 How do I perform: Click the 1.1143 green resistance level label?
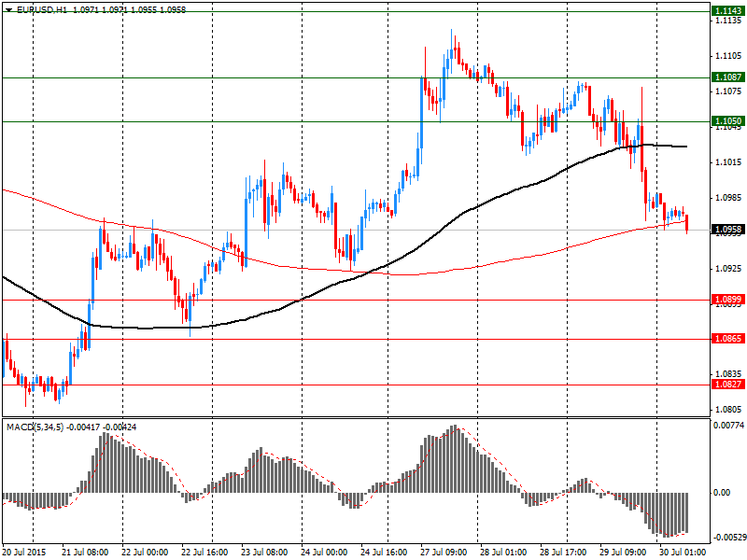[728, 11]
